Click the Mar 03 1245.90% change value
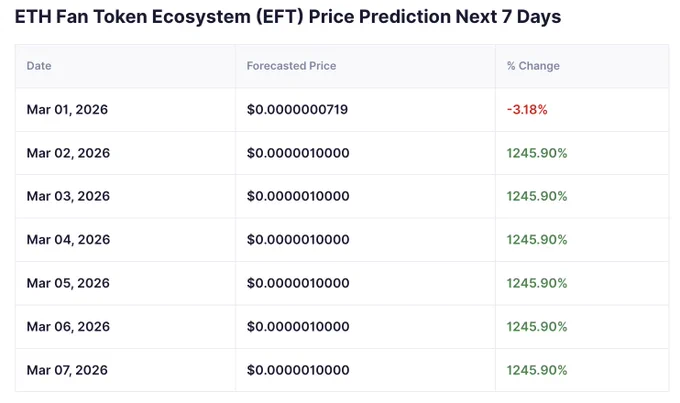 [x=537, y=196]
